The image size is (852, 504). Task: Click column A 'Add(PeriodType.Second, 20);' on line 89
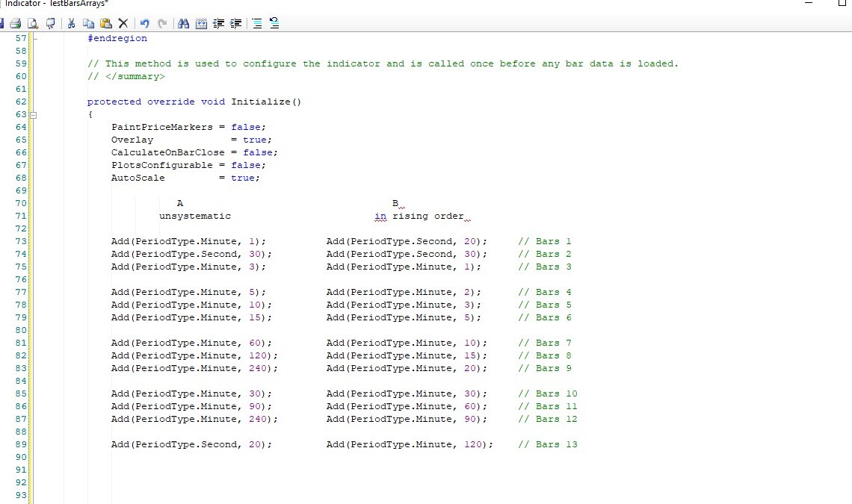[x=191, y=444]
